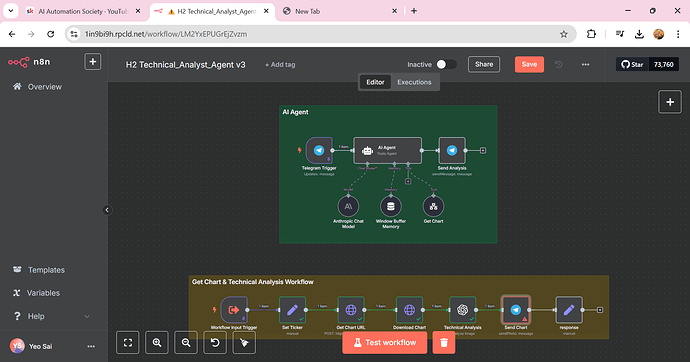Bookmark this page with star icon
The image size is (690, 362).
[564, 34]
